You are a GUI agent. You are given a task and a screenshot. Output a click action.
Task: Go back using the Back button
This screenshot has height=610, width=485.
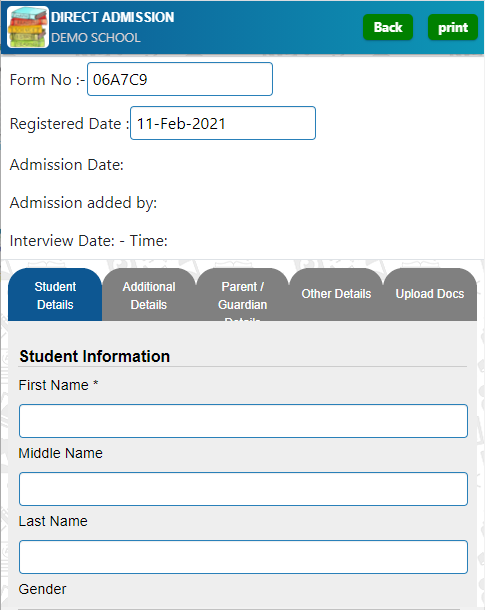(x=388, y=27)
